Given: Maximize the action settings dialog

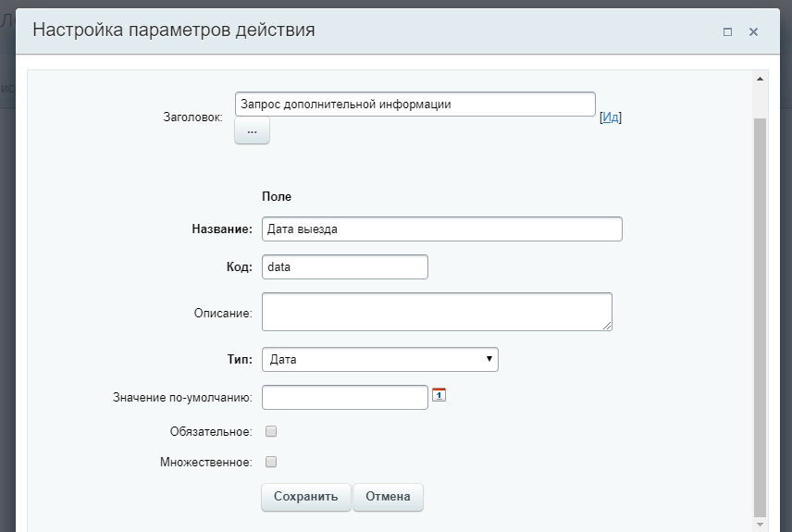Looking at the screenshot, I should 727,31.
